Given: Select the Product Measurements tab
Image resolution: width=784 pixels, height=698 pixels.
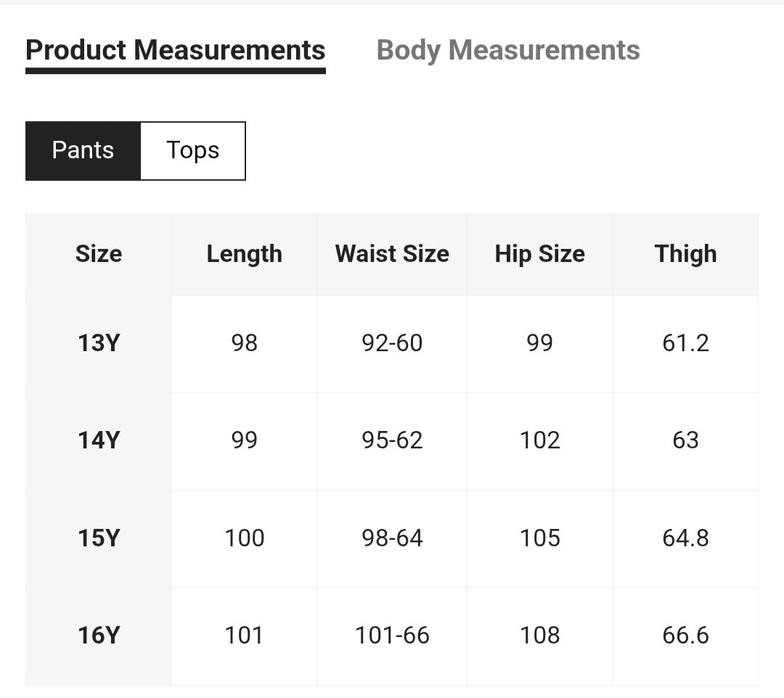Looking at the screenshot, I should click(175, 50).
